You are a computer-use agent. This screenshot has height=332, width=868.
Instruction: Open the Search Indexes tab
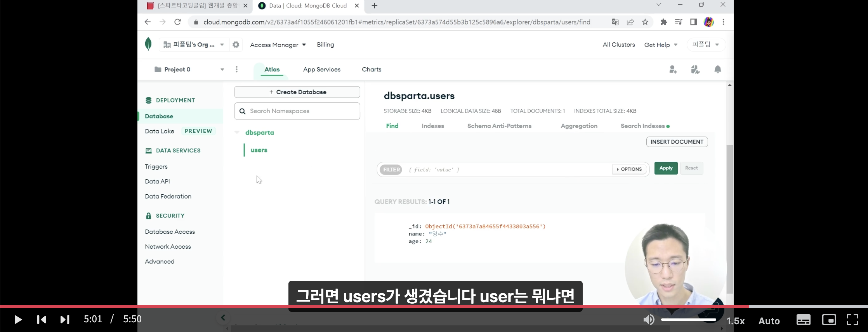coord(645,126)
